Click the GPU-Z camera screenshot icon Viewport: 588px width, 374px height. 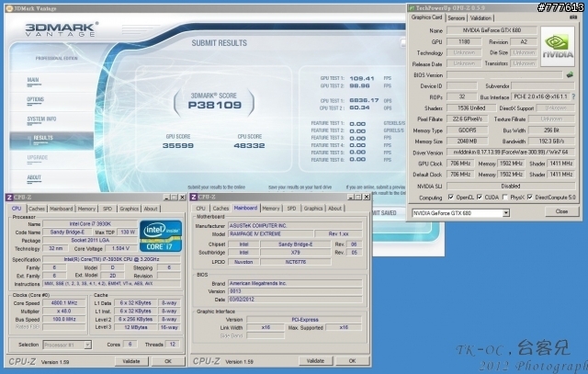pyautogui.click(x=573, y=17)
